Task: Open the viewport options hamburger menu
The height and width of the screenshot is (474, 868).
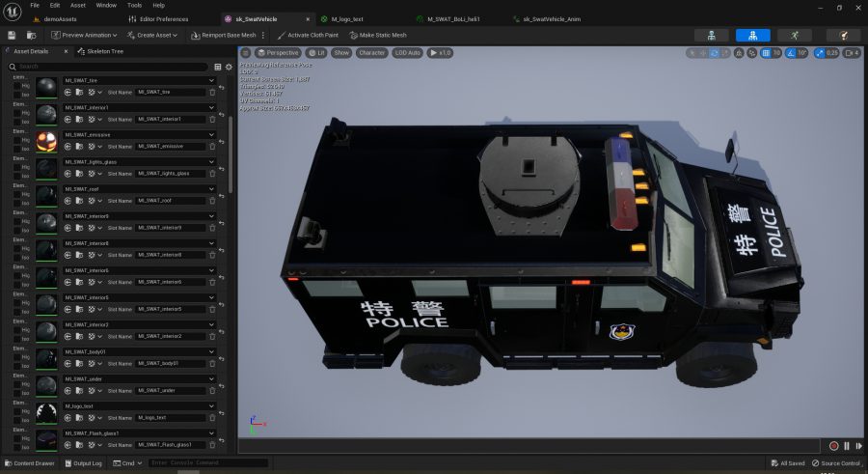Action: (246, 53)
